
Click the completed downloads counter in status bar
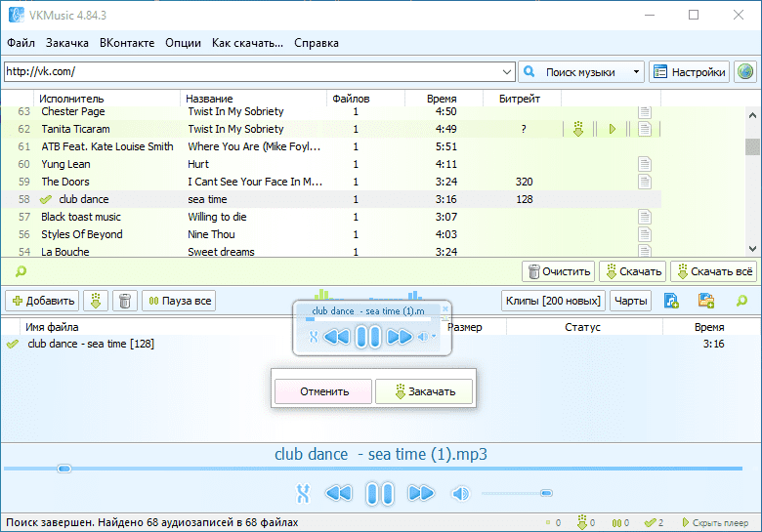[654, 523]
